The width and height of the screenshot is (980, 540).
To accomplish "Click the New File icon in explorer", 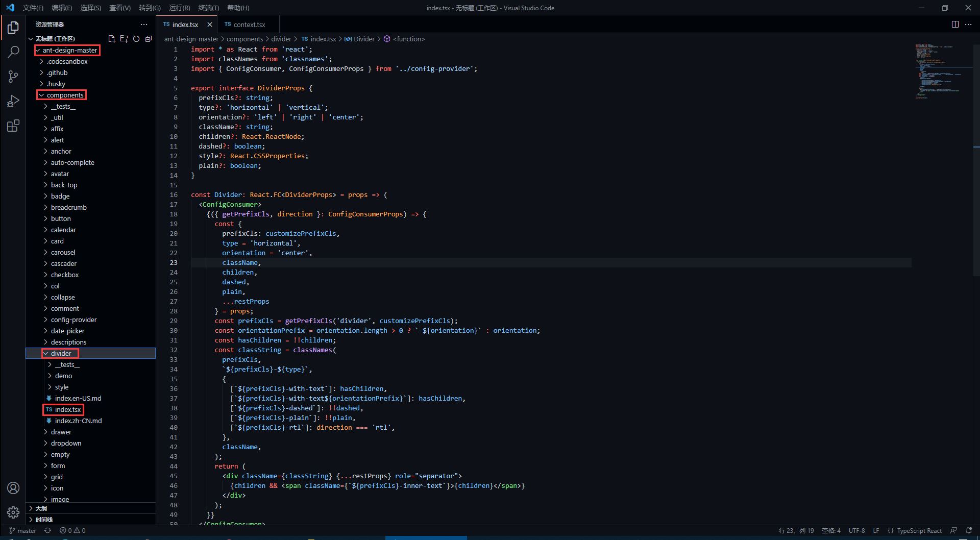I will [112, 39].
